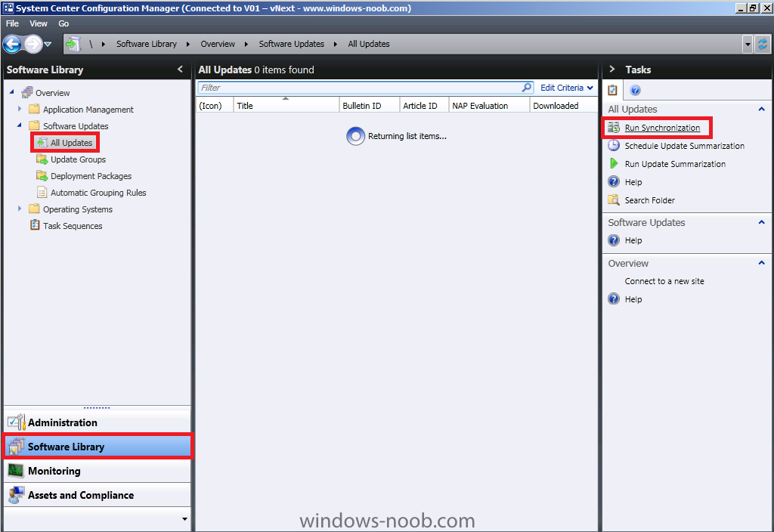Click the Forward navigation arrow
The image size is (774, 532).
click(x=33, y=44)
